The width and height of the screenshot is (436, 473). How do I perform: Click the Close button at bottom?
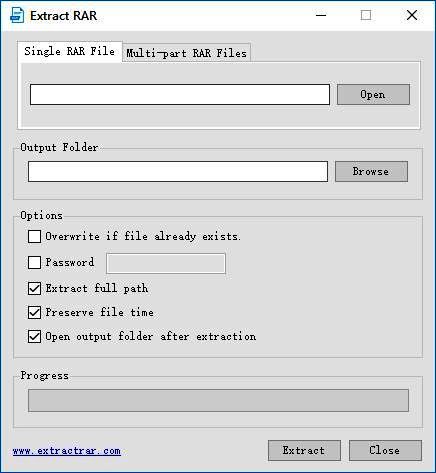(385, 450)
